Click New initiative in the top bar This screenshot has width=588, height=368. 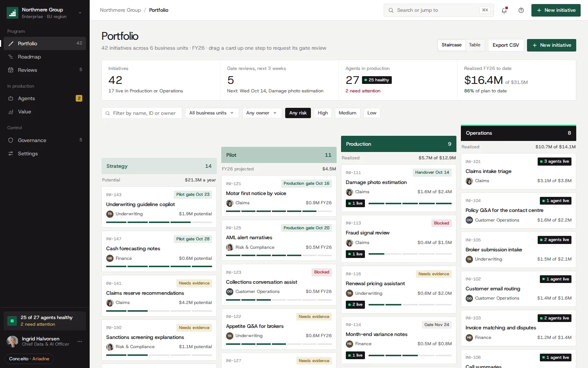point(556,10)
